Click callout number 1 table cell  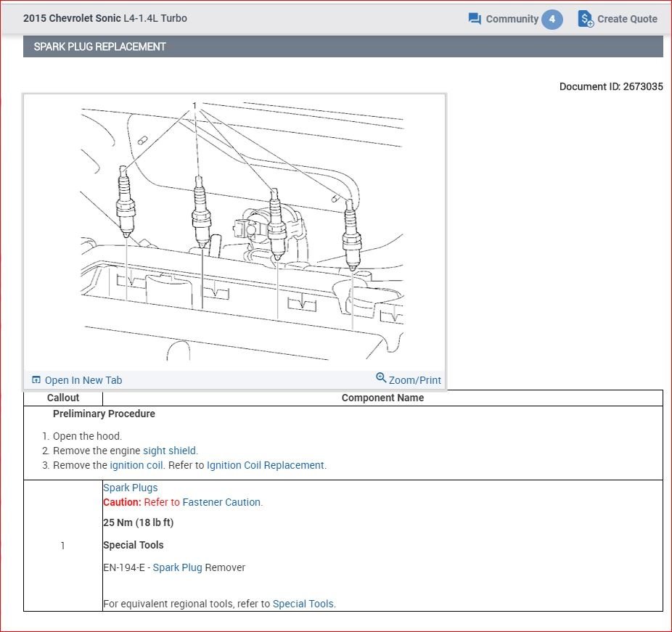point(63,546)
